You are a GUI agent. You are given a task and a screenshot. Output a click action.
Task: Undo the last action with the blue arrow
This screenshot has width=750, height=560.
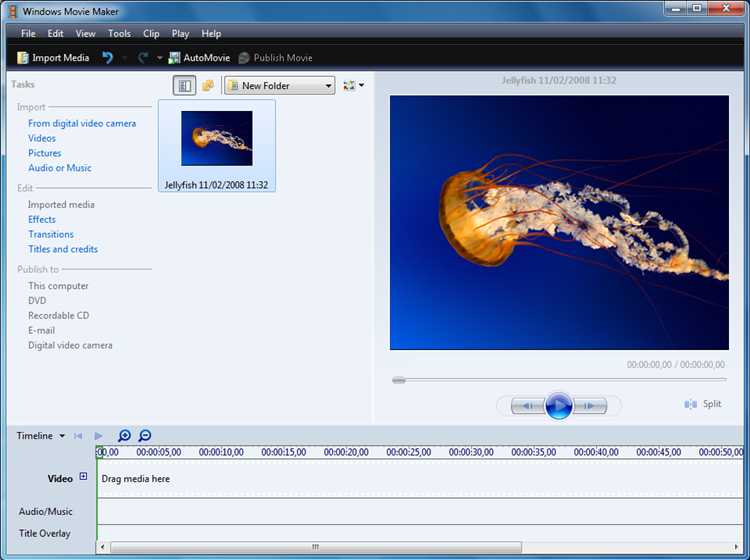tap(108, 58)
